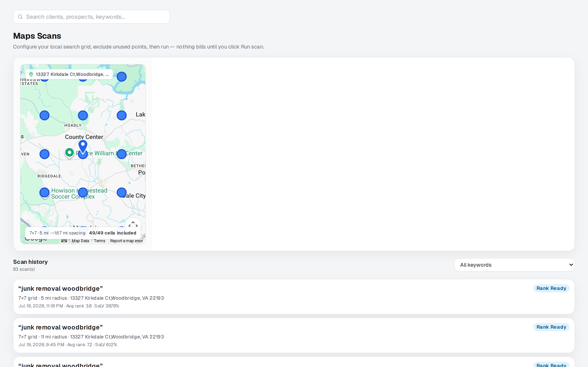Focus the Search clients, prospects, keywords field

(91, 17)
